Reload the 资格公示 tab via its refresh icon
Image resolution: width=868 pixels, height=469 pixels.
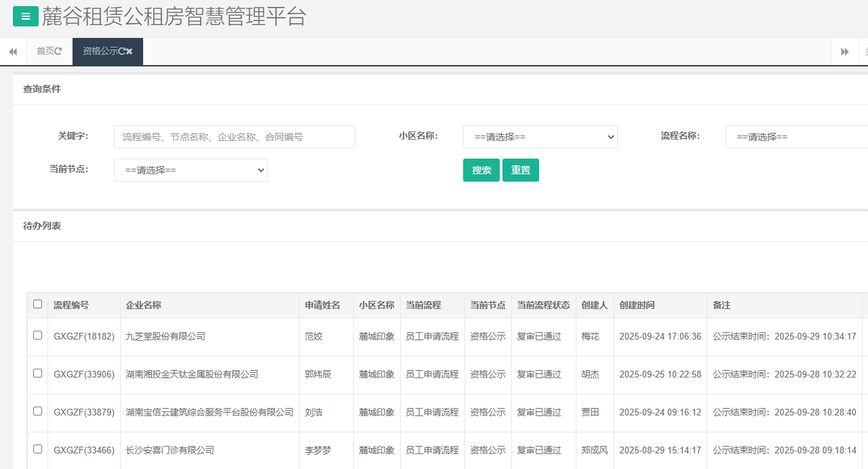tap(121, 52)
